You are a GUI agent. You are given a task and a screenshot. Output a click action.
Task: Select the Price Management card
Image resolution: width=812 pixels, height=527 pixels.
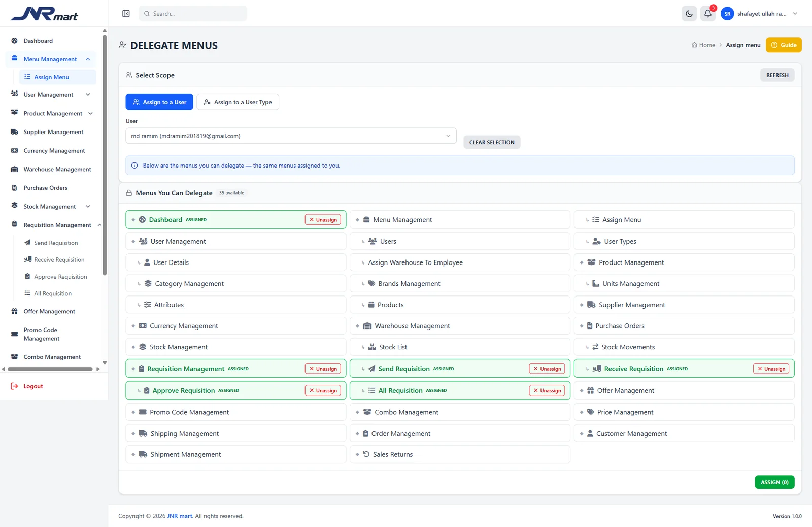pyautogui.click(x=684, y=412)
